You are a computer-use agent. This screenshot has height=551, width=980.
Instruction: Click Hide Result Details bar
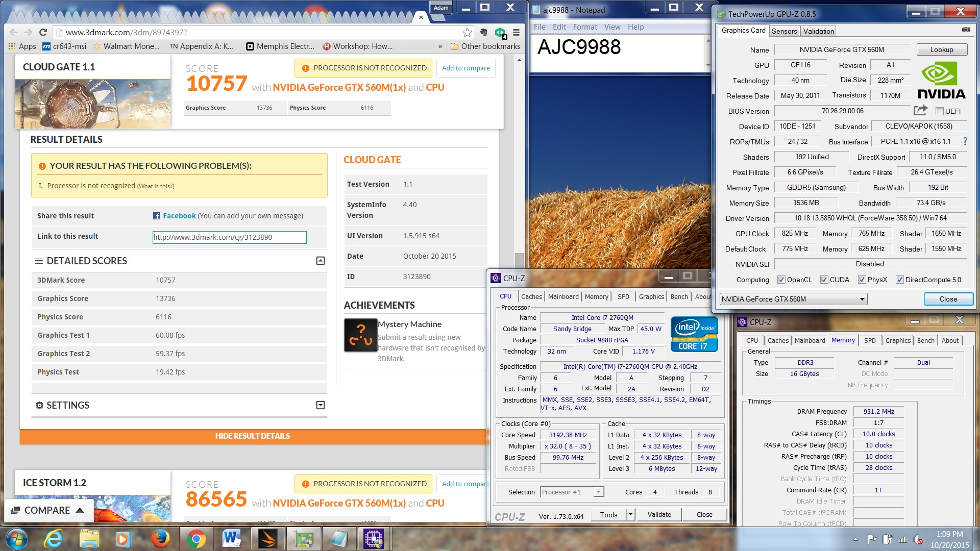(x=253, y=436)
